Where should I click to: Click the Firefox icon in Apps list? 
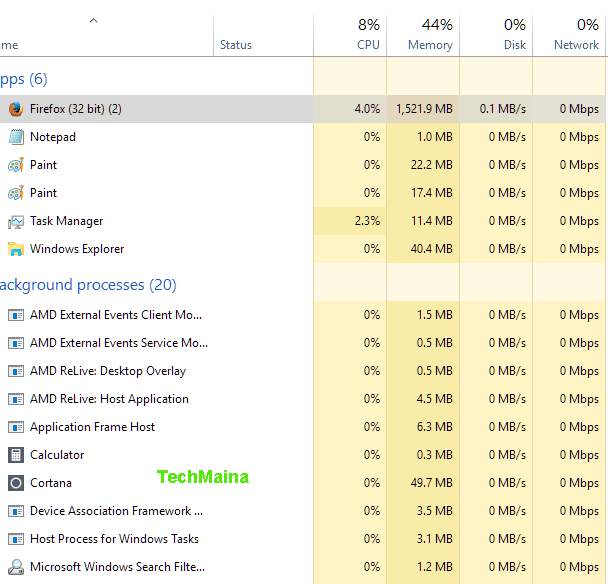pos(16,109)
